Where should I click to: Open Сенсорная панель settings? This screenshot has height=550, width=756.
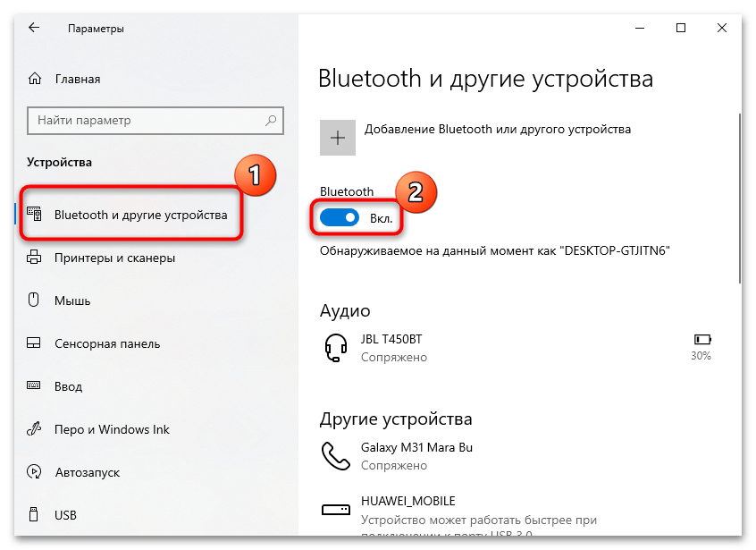coord(107,343)
